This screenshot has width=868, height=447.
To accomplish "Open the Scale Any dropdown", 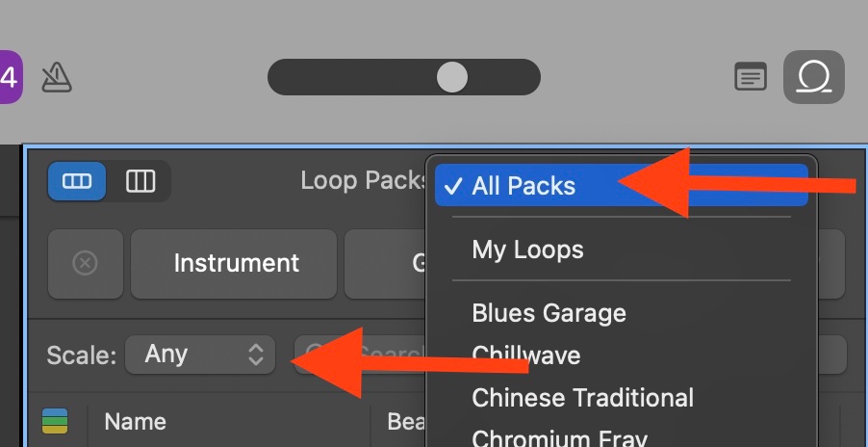I will point(200,355).
